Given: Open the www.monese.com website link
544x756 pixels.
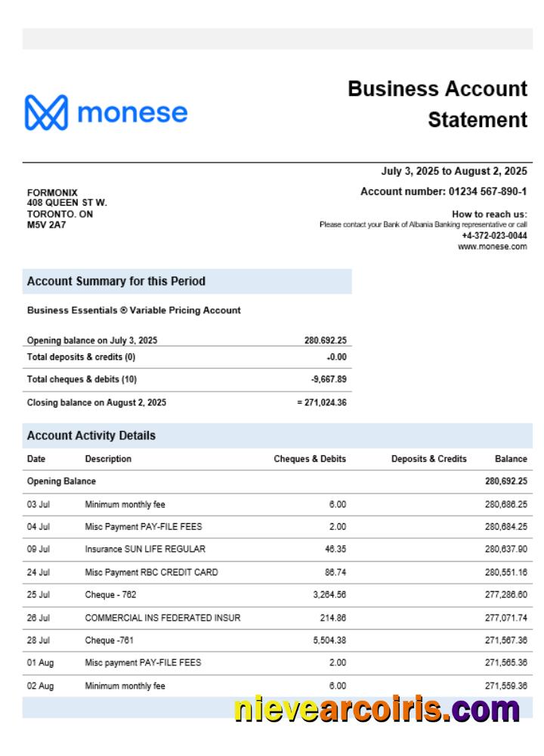Looking at the screenshot, I should (492, 246).
